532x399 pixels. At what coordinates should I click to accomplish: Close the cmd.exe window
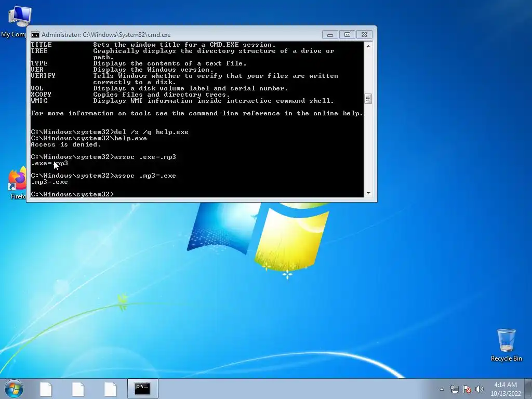click(x=364, y=35)
